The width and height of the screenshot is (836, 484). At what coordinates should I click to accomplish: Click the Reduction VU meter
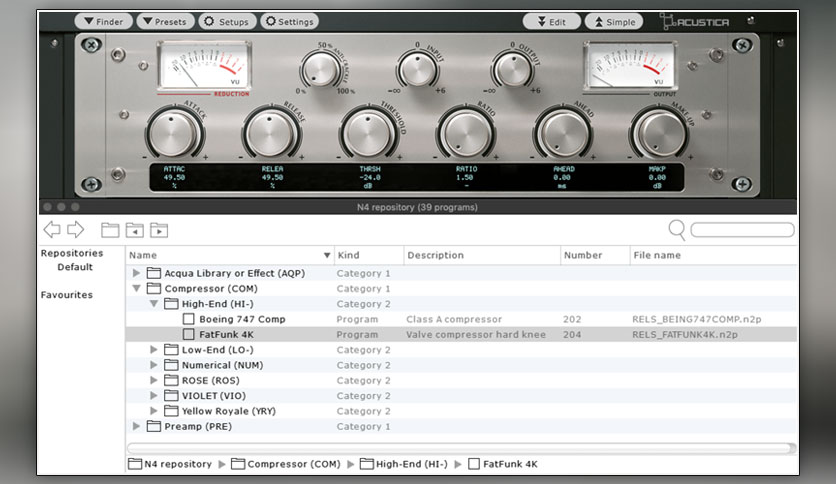[204, 66]
